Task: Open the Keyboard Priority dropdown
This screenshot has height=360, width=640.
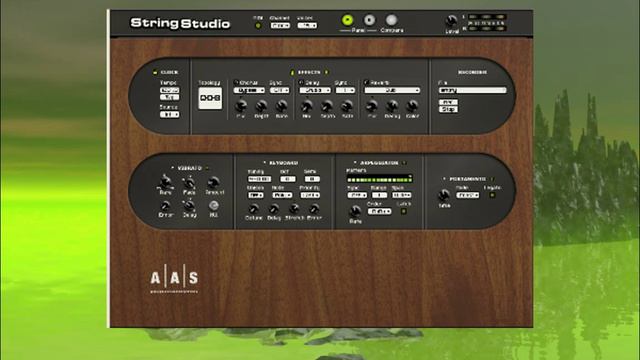Action: pos(310,196)
